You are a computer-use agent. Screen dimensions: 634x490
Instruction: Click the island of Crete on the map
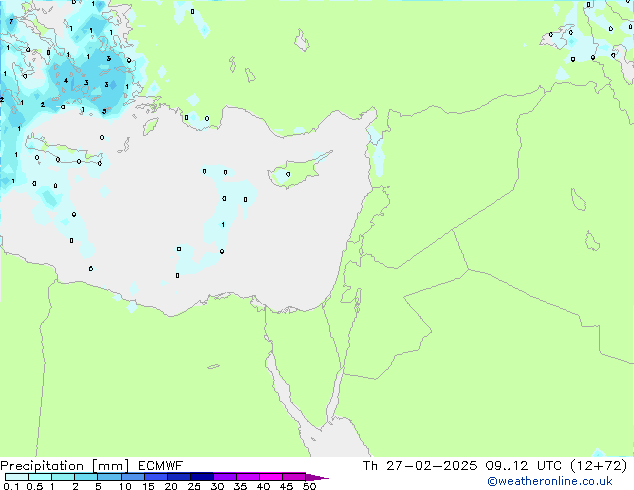click(63, 150)
